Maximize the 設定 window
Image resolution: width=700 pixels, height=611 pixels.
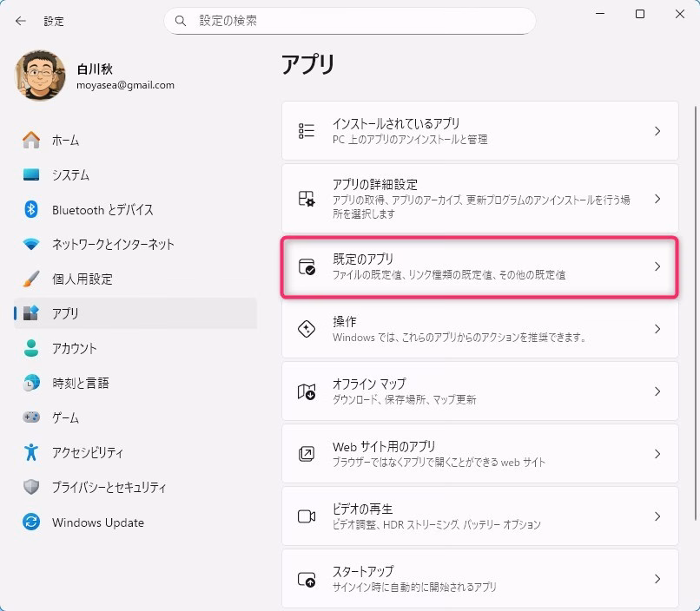click(640, 14)
